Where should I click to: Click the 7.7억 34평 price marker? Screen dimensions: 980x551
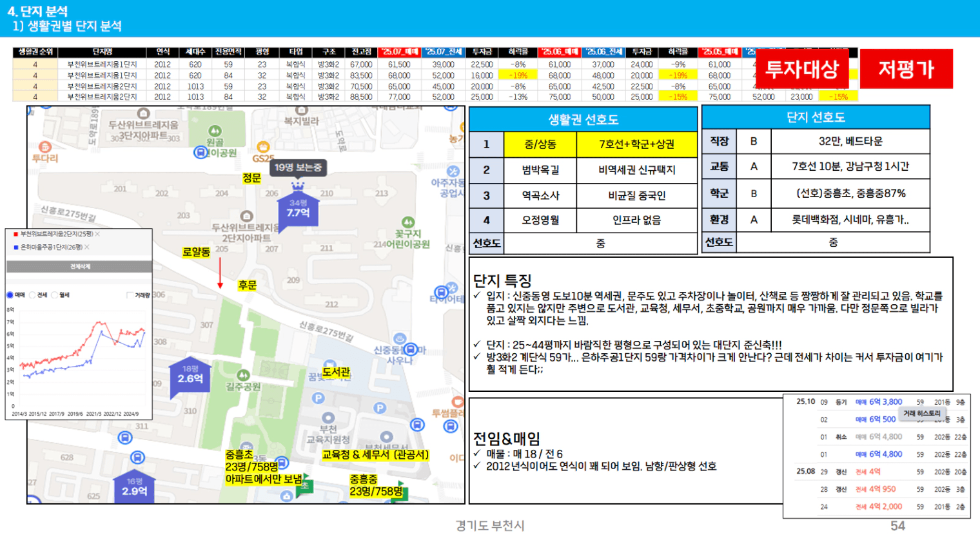click(x=298, y=208)
